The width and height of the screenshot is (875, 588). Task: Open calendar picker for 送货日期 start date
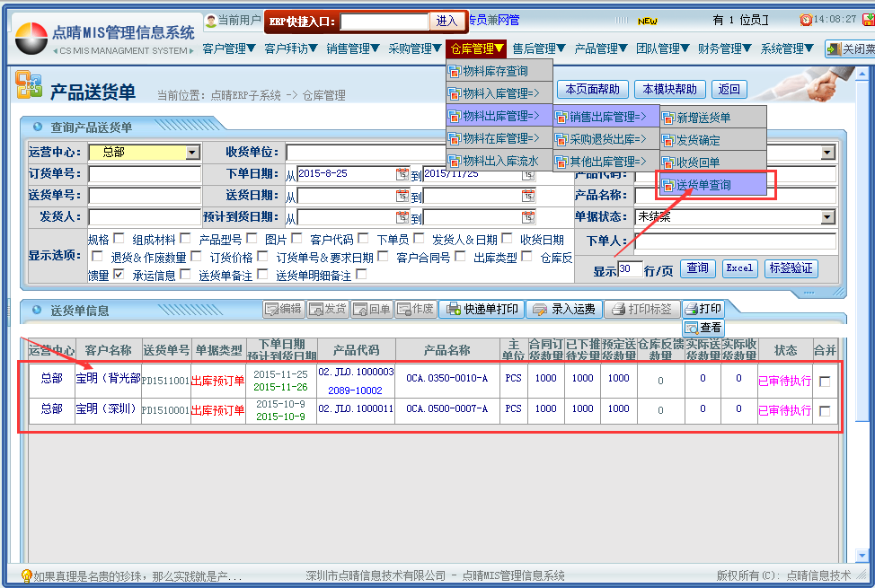tap(402, 195)
